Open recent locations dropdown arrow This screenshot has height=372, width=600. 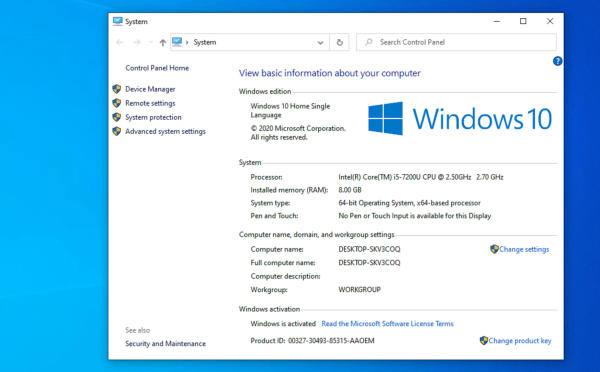[151, 42]
